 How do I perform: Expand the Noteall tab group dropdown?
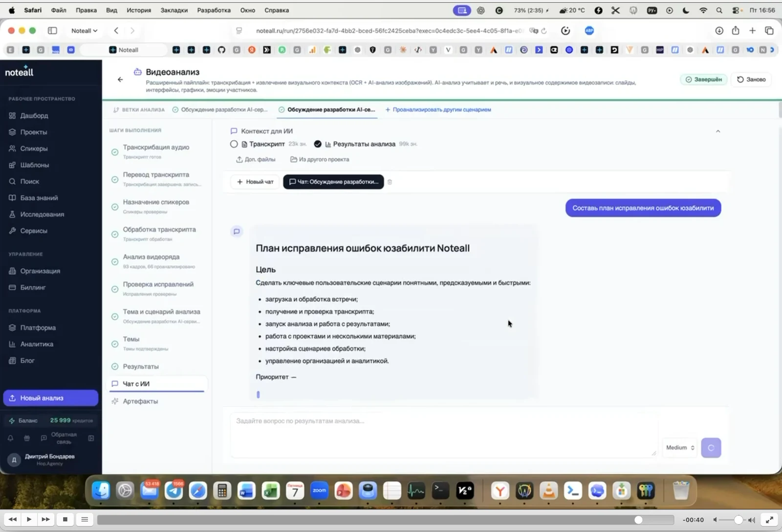click(x=84, y=30)
